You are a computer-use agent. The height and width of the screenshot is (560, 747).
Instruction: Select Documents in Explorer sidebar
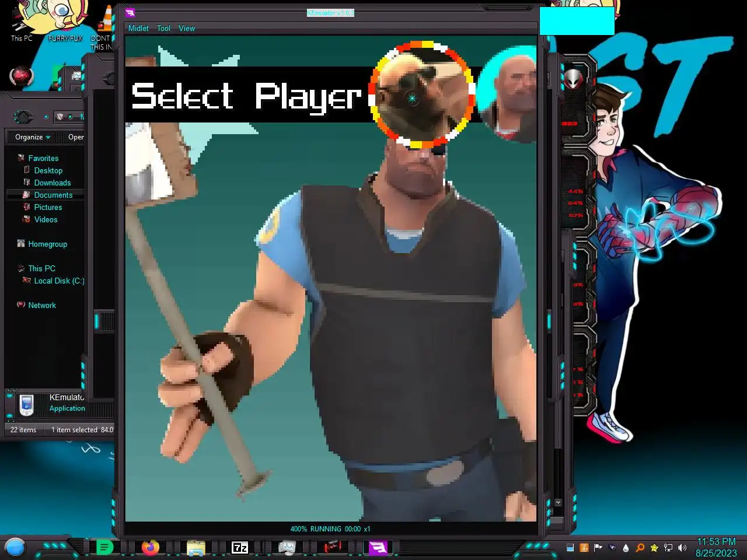(53, 195)
